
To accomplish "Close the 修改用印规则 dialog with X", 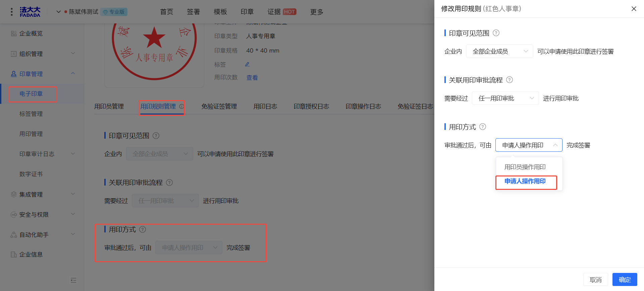I will point(634,9).
